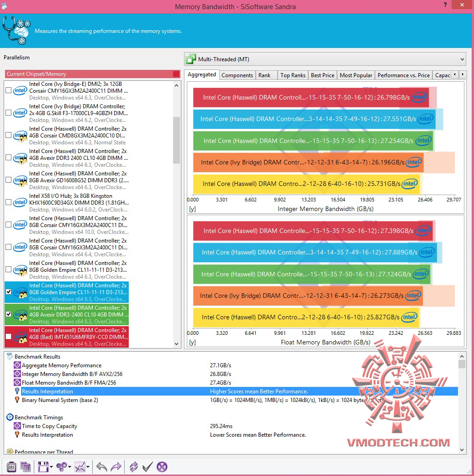Click the reference list scroll-up arrow

tap(177, 85)
